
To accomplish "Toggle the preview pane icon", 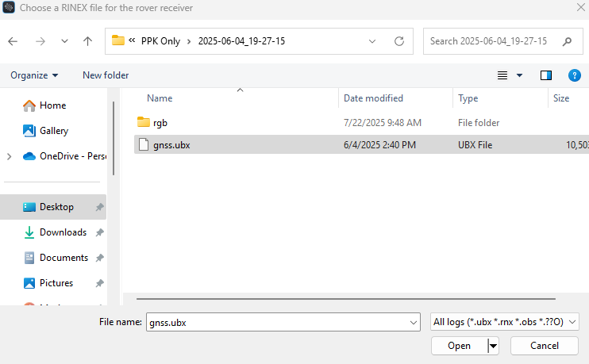I will pyautogui.click(x=546, y=75).
